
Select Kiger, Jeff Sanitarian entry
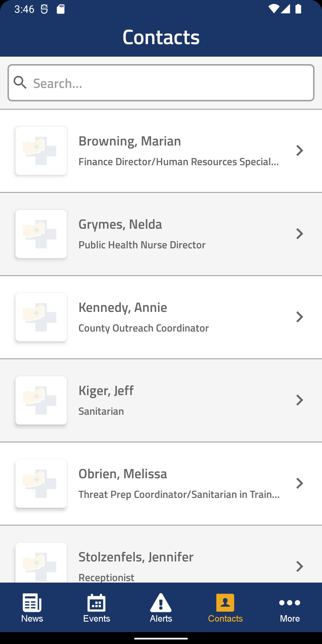pyautogui.click(x=161, y=400)
